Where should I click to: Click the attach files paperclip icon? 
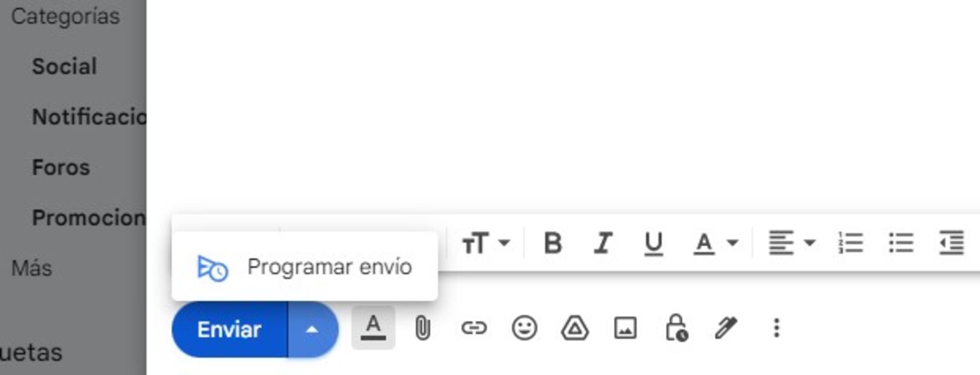click(x=422, y=328)
